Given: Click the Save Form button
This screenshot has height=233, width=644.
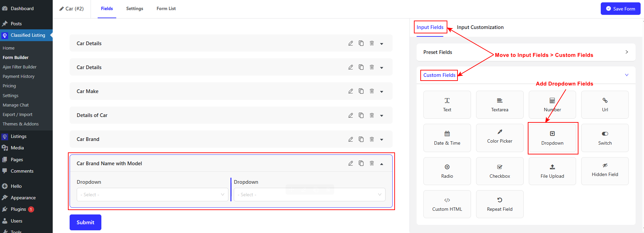Looking at the screenshot, I should [620, 9].
